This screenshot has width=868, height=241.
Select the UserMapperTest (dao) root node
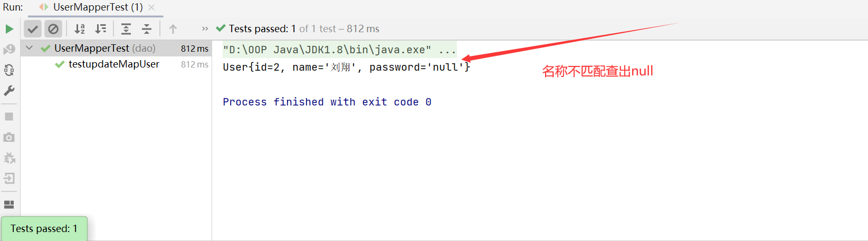coord(105,49)
